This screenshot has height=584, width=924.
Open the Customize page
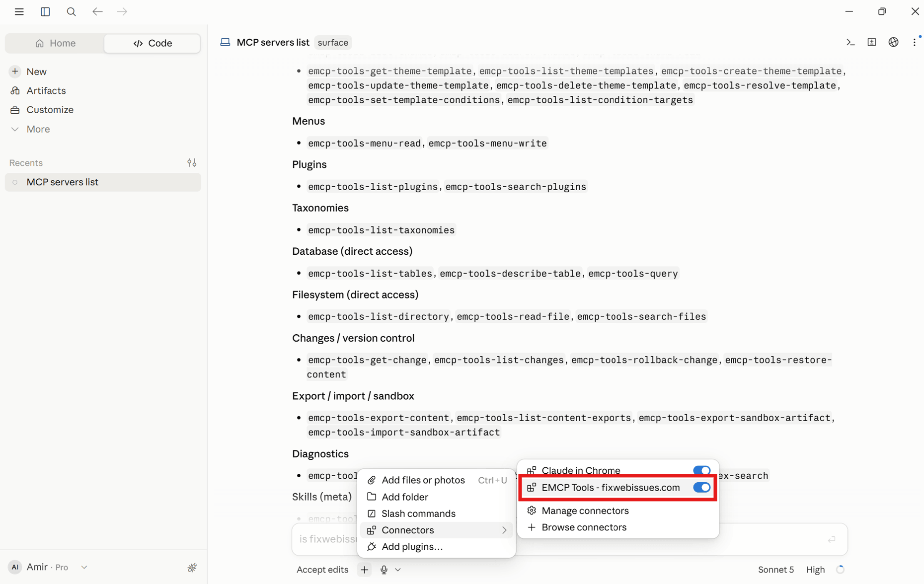click(x=50, y=110)
